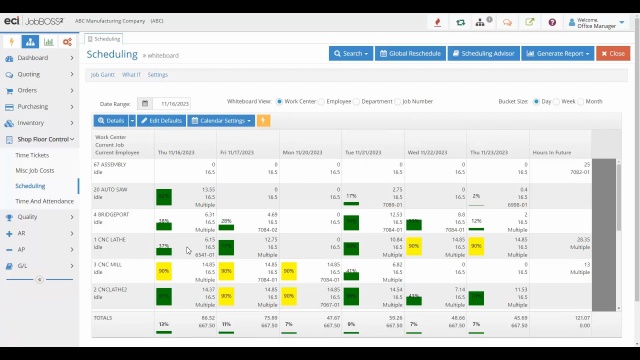Open the Scheduling Advisor button
This screenshot has width=640, height=360.
click(484, 53)
